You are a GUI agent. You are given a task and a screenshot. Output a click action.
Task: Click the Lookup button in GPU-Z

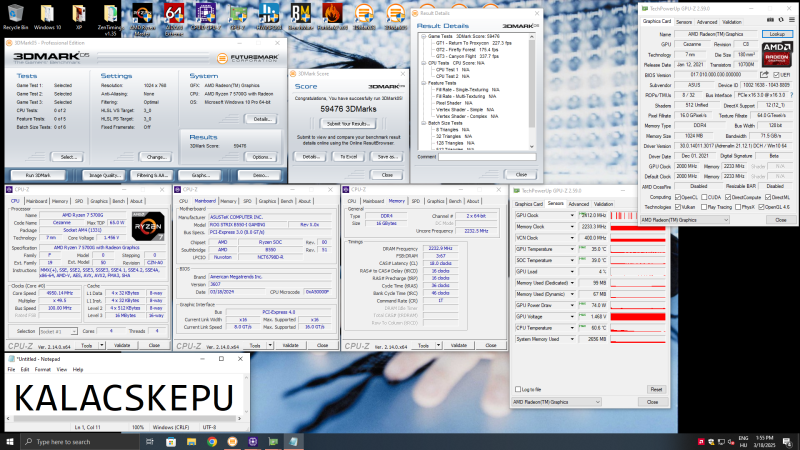coord(777,34)
